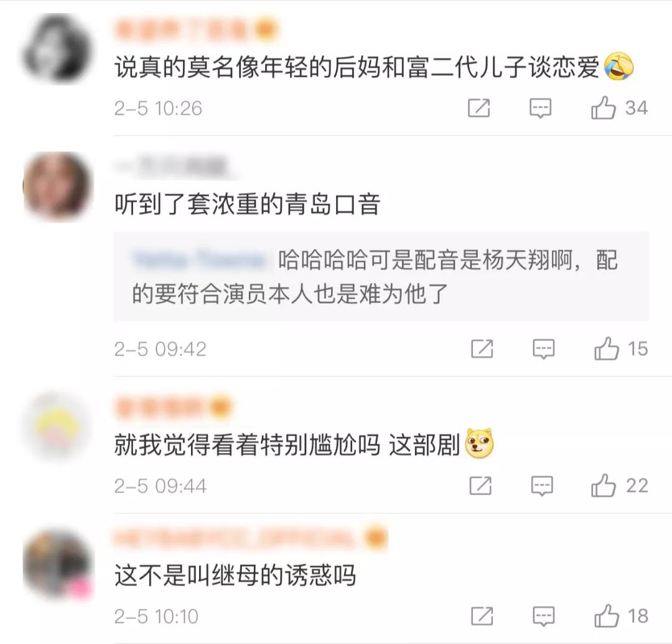Repost the 2-5 10:26 comment

pos(478,108)
